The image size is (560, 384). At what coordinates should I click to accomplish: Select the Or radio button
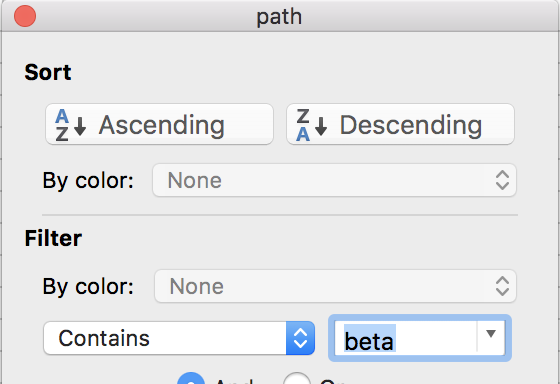point(297,379)
